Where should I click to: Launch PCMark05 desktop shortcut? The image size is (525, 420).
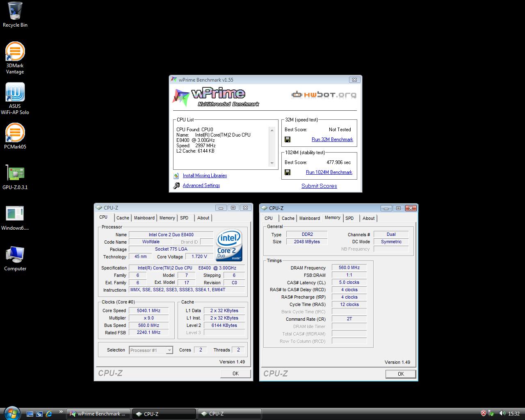[x=15, y=136]
